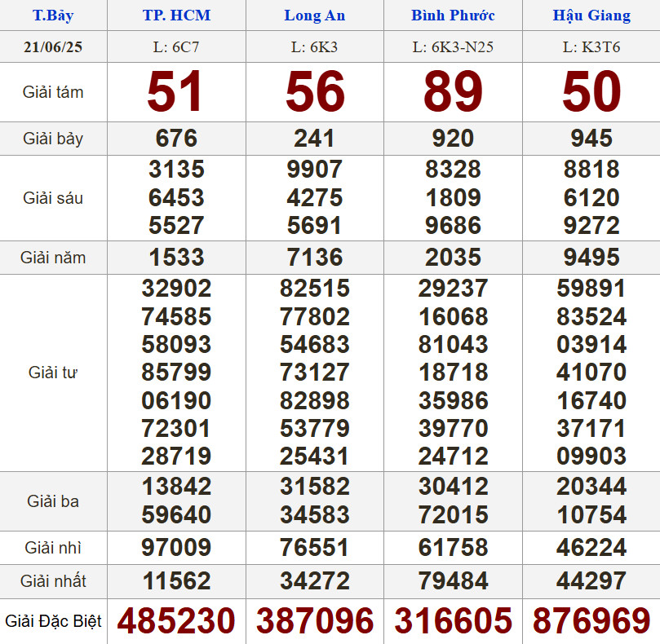Click the lottery code L: 6K3-N25
Viewport: 660px width, 644px height.
[x=453, y=46]
